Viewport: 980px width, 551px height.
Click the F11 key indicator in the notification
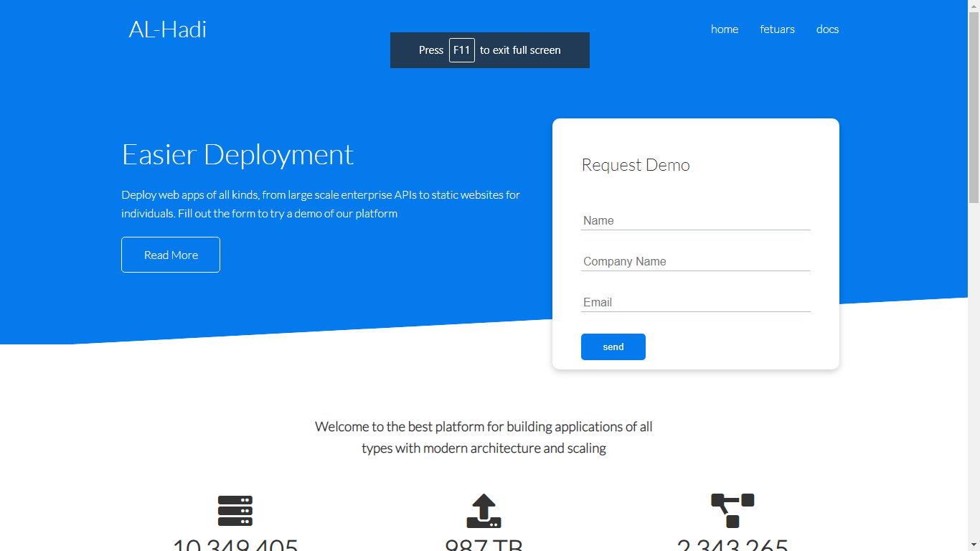coord(461,50)
